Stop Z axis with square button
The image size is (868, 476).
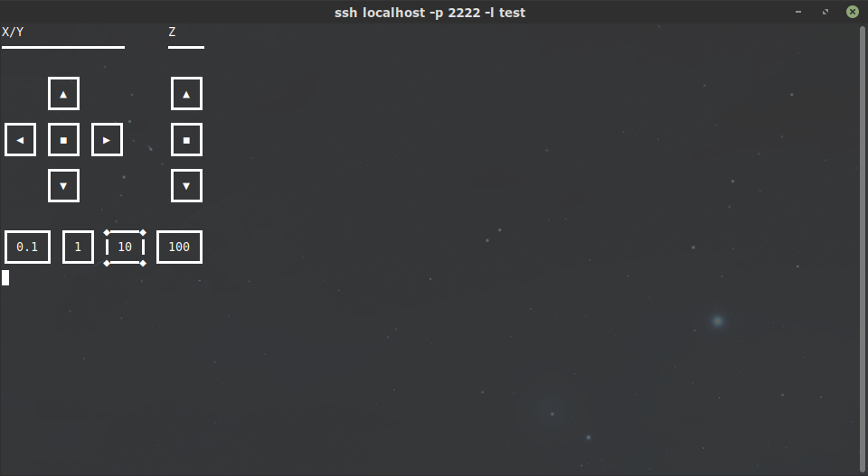(186, 140)
